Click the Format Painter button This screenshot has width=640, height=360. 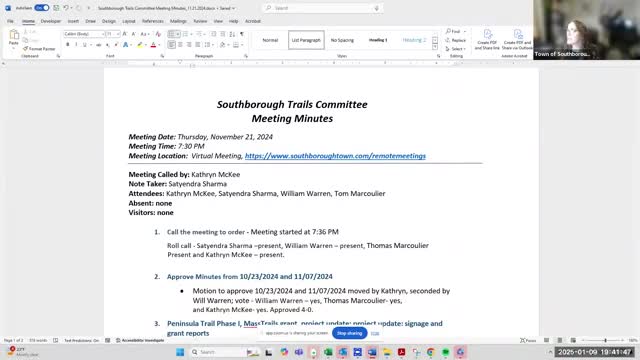(x=39, y=49)
